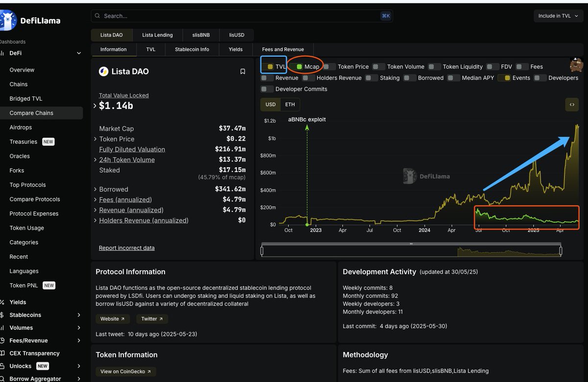Click the magnifier icon in the search bar
This screenshot has width=588, height=382.
pos(98,16)
